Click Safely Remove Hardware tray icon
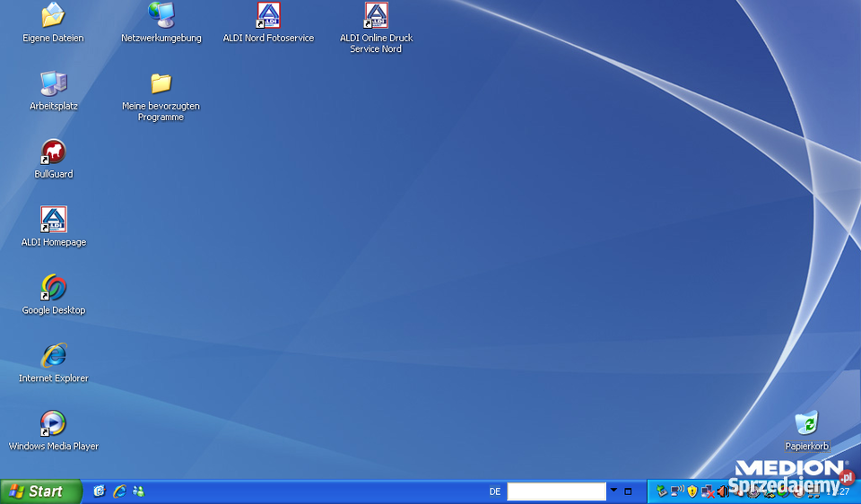This screenshot has width=861, height=504. click(662, 491)
